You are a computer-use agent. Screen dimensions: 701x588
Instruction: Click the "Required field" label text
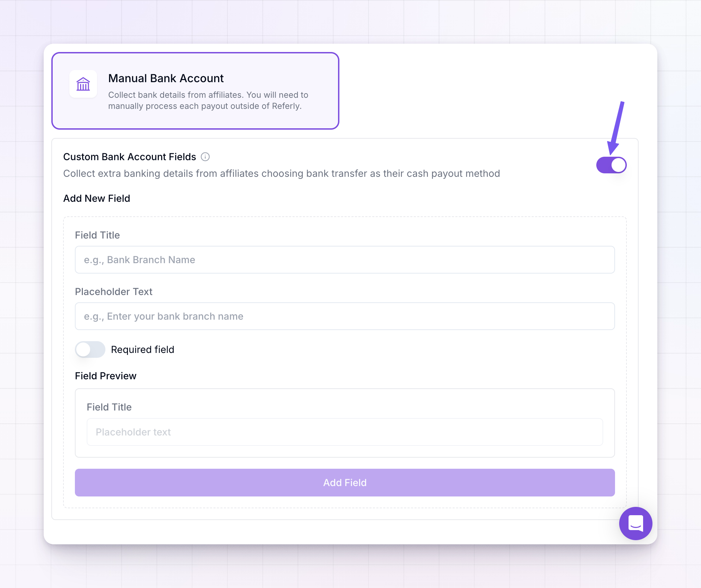coord(142,349)
